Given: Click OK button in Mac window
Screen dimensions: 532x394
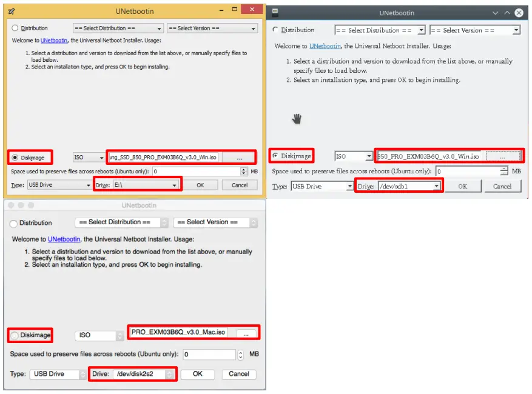Looking at the screenshot, I should [198, 374].
